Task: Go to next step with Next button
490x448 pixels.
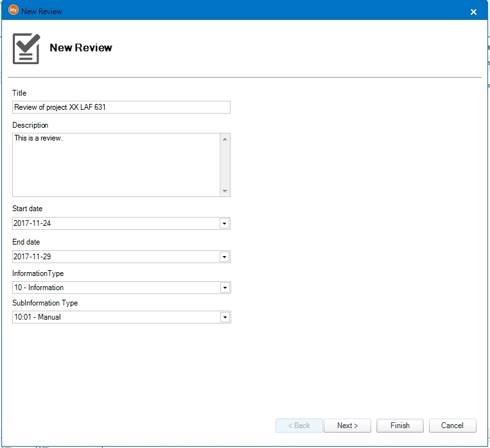Action: click(x=347, y=426)
